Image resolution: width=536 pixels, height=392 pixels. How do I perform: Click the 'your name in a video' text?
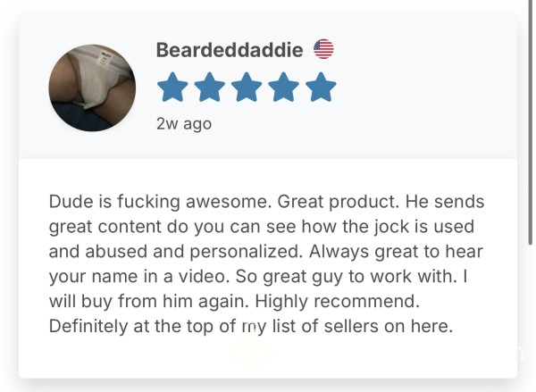tap(139, 277)
